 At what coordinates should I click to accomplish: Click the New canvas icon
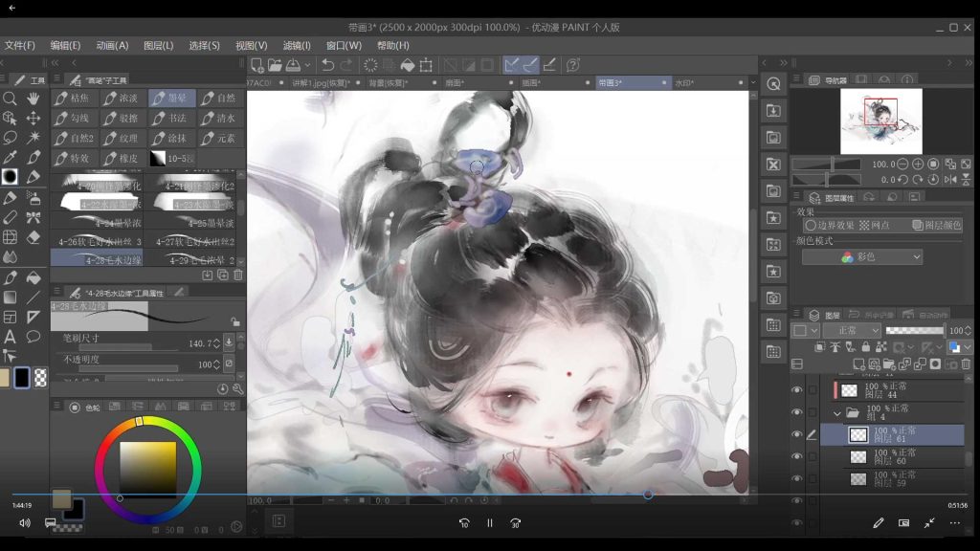point(256,65)
